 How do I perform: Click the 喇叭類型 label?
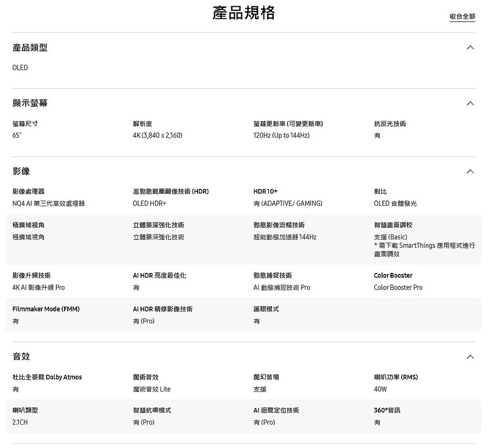[x=25, y=410]
